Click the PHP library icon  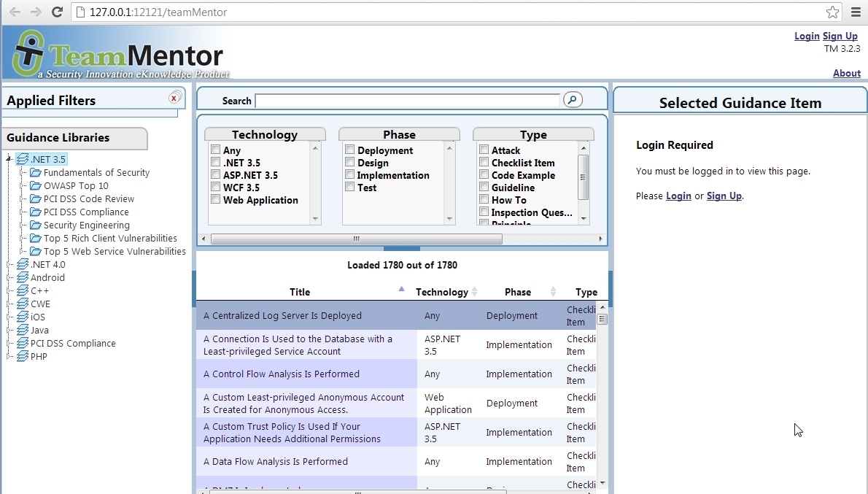(x=23, y=357)
